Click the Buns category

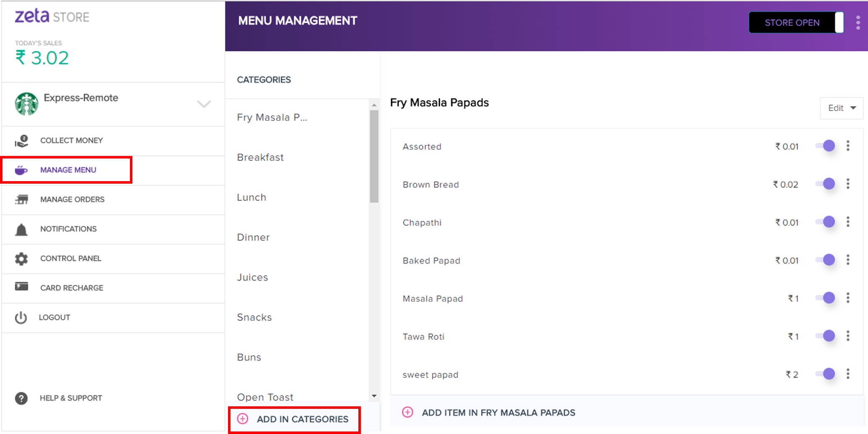tap(249, 357)
